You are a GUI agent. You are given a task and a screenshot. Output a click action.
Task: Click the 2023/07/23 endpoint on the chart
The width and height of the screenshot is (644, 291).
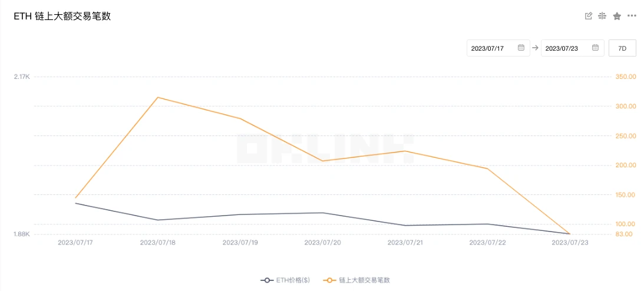coord(569,234)
